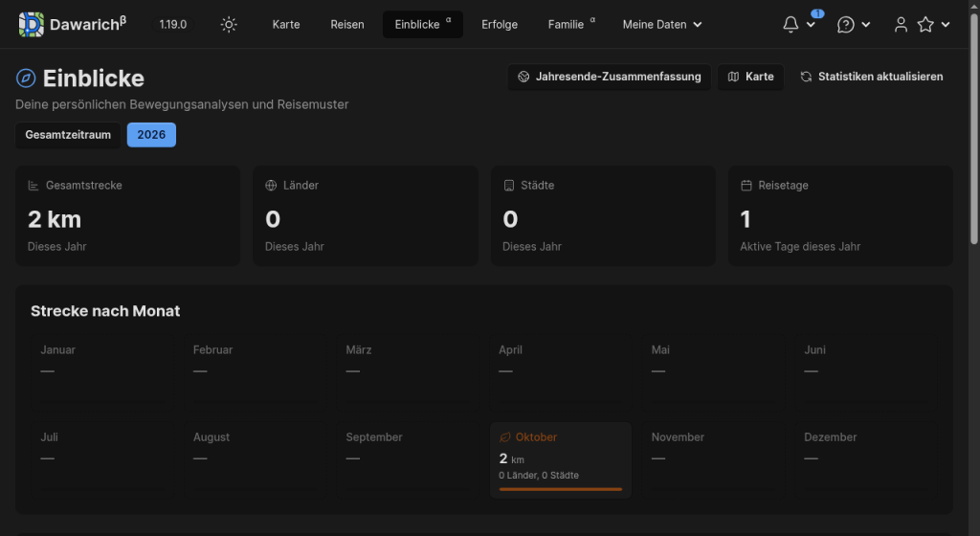The image size is (980, 536).
Task: Click the 2 km Gesamtstrecke value
Action: pyautogui.click(x=55, y=219)
